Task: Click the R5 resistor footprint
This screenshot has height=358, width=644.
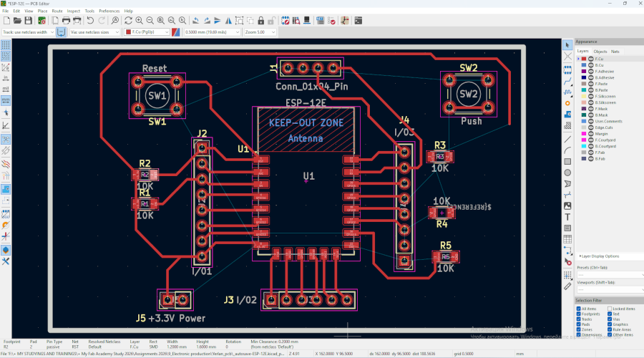Action: pyautogui.click(x=446, y=257)
